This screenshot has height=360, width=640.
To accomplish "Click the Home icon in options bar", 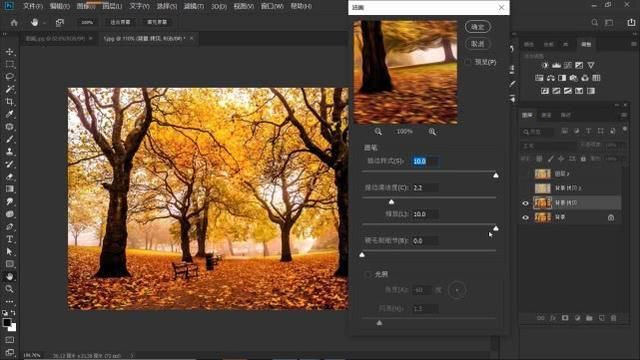I will click(14, 22).
